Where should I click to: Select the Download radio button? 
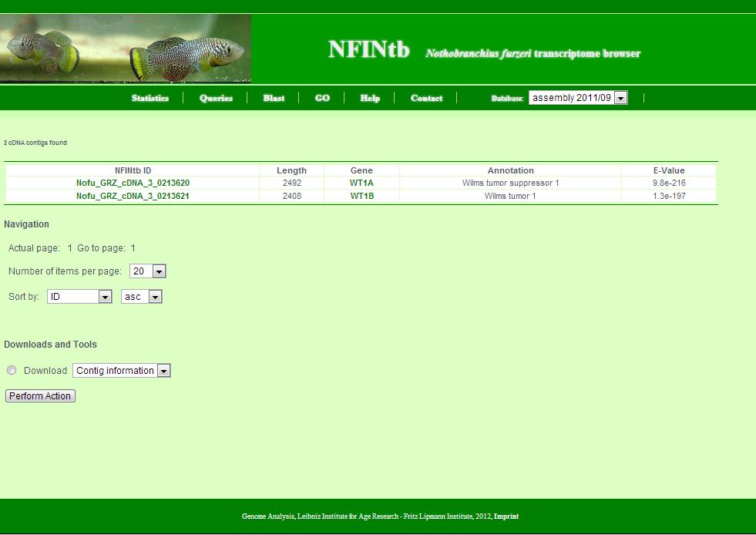pyautogui.click(x=12, y=371)
